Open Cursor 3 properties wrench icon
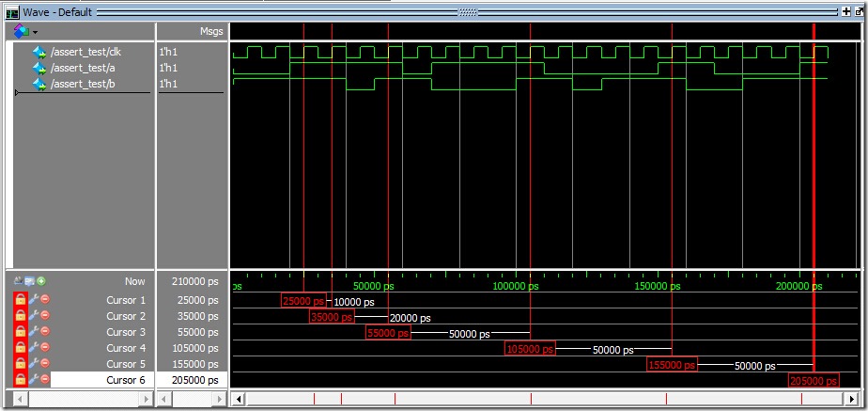The height and width of the screenshot is (411, 868). point(33,332)
